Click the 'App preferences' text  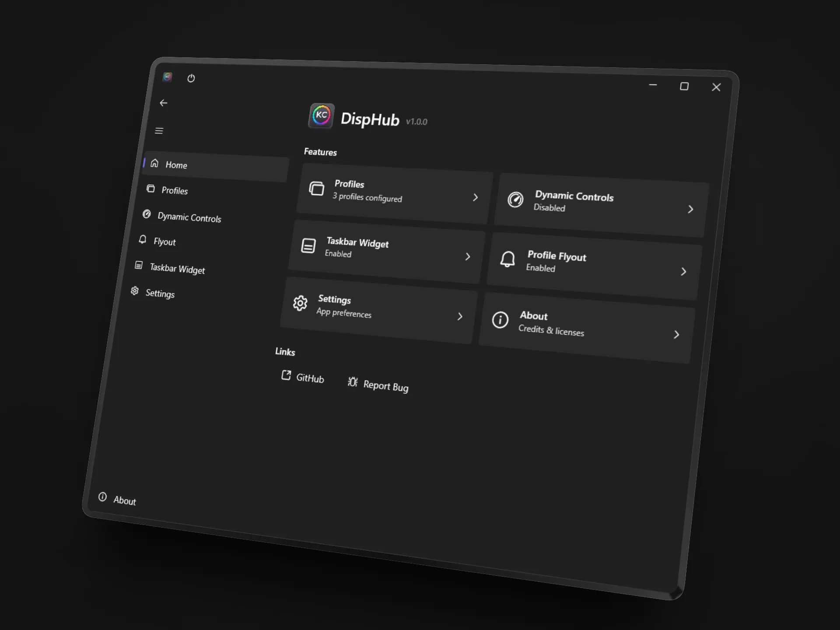[x=344, y=312]
